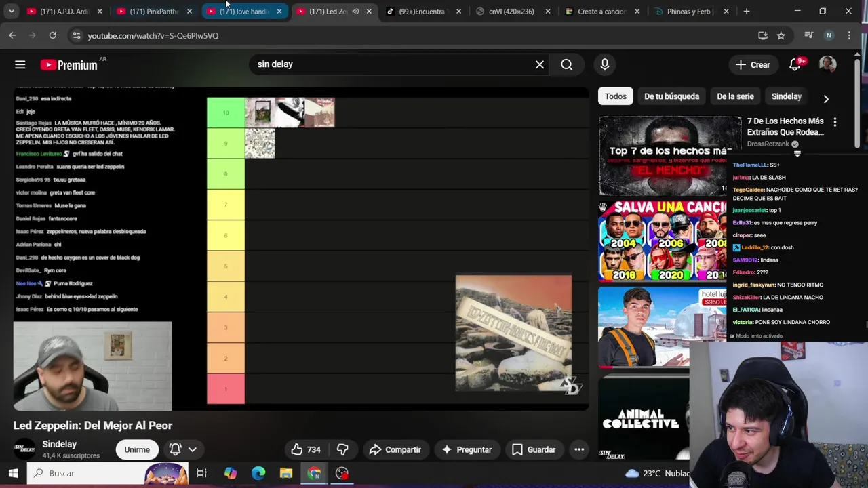Click video title 'Led Zeppelin: Del Mejor Al Peor'
The image size is (868, 488).
pyautogui.click(x=93, y=426)
